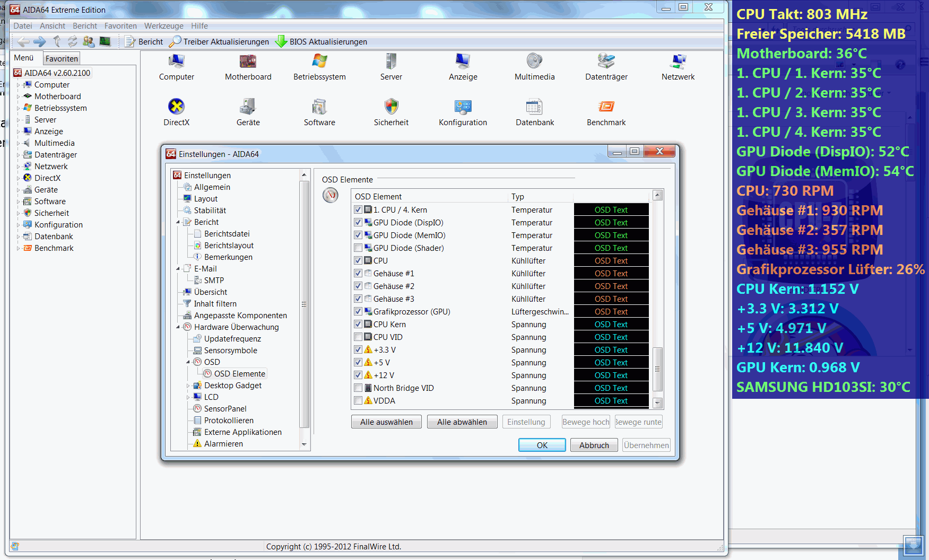Click the Forward arrow toolbar icon

(40, 41)
